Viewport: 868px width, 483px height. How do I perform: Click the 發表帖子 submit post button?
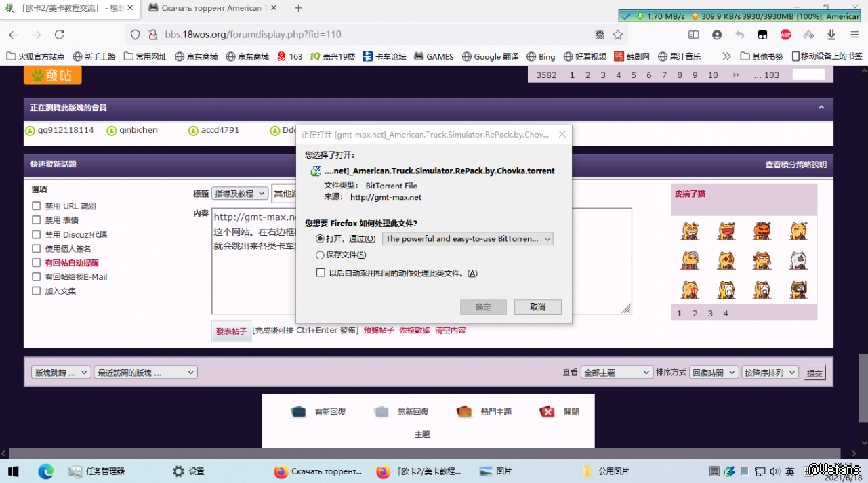click(x=231, y=331)
